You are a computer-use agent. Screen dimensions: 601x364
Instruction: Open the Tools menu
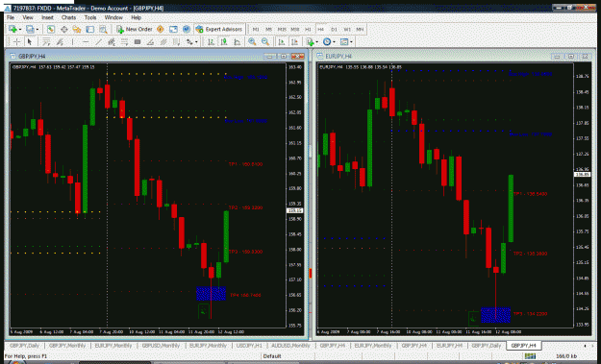pyautogui.click(x=90, y=17)
